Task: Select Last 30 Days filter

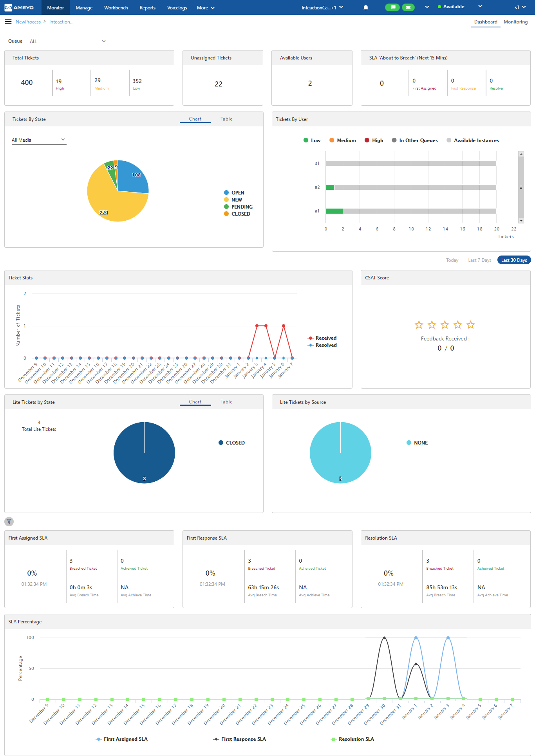Action: pyautogui.click(x=514, y=260)
